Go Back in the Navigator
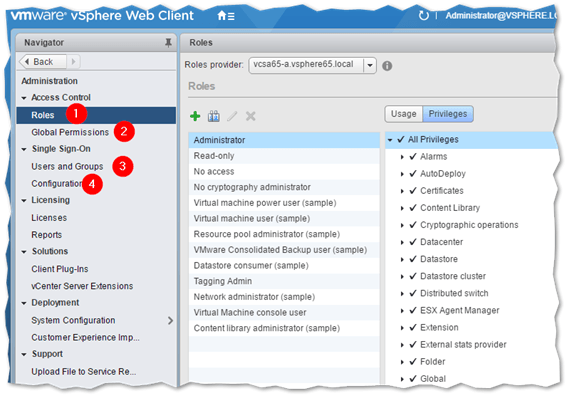This screenshot has width=567, height=396. 43,61
